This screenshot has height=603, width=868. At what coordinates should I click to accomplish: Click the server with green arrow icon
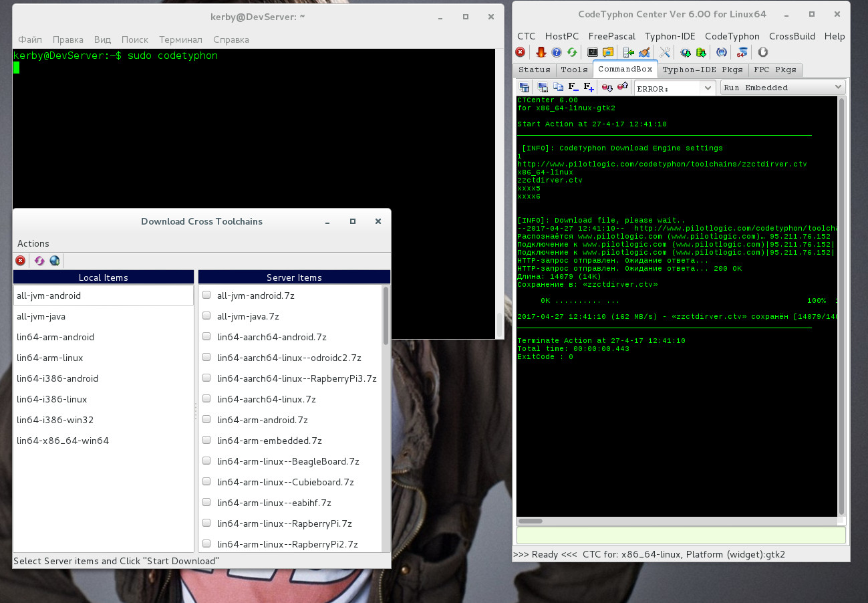(629, 52)
